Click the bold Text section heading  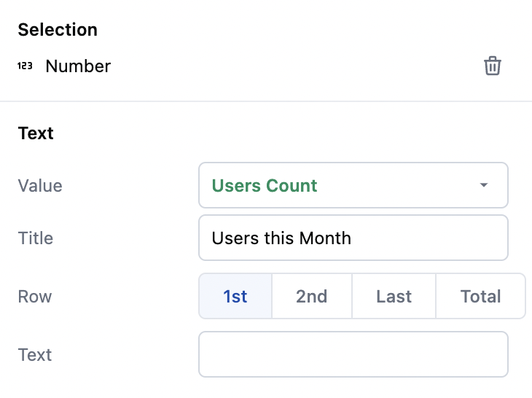coord(36,133)
